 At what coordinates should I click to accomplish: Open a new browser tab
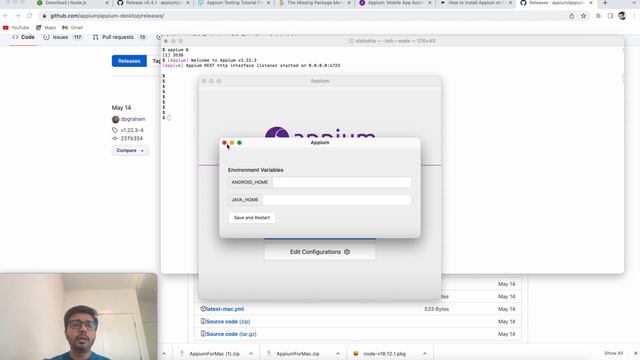pyautogui.click(x=605, y=3)
